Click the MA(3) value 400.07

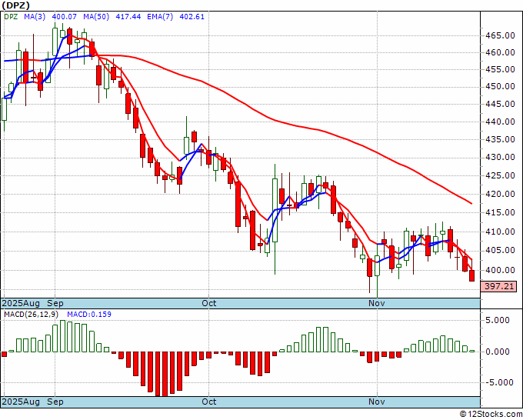[65, 17]
